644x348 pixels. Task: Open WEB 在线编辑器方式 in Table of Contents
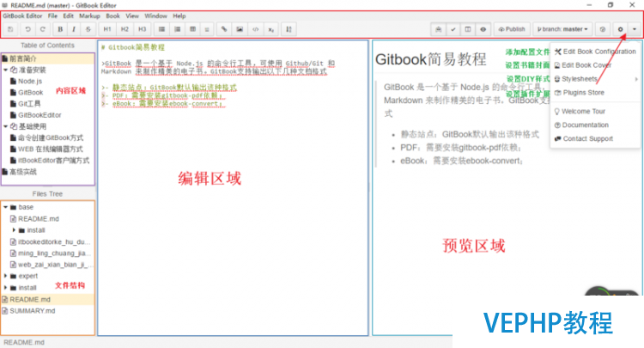coord(50,150)
